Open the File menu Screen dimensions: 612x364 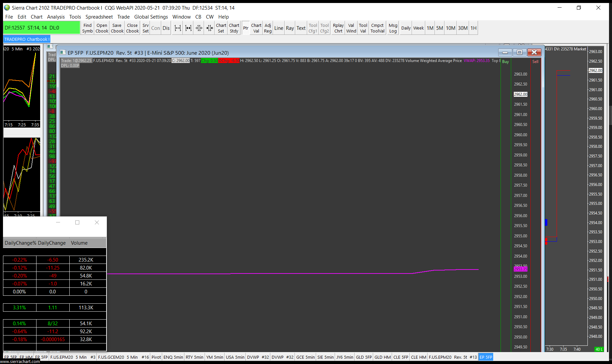pyautogui.click(x=9, y=17)
